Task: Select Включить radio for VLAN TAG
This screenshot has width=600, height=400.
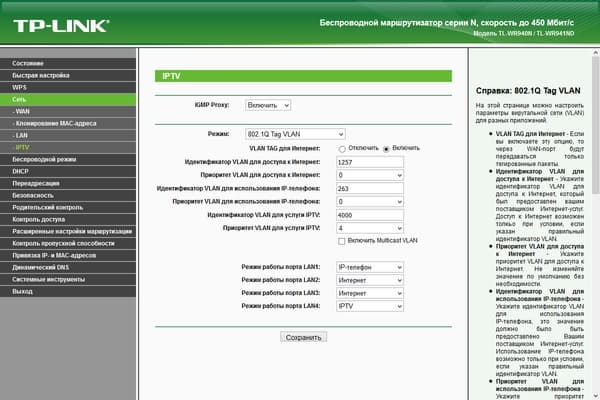Action: coord(386,149)
